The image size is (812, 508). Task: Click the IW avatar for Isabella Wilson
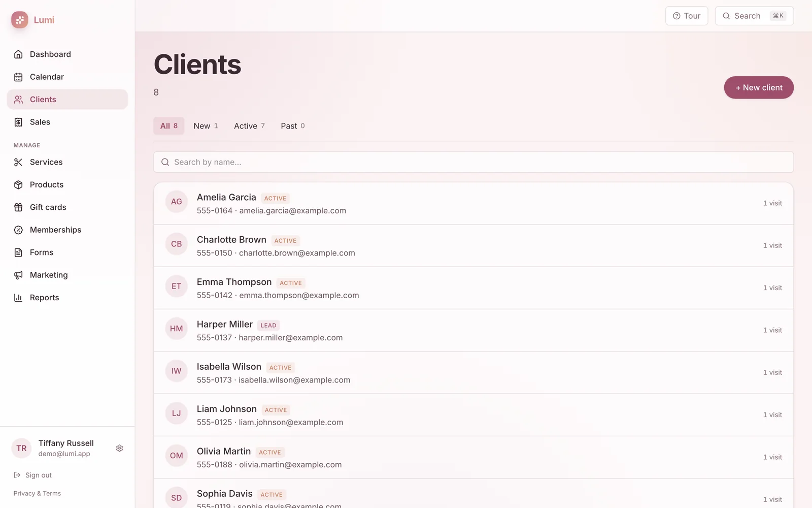(x=176, y=371)
